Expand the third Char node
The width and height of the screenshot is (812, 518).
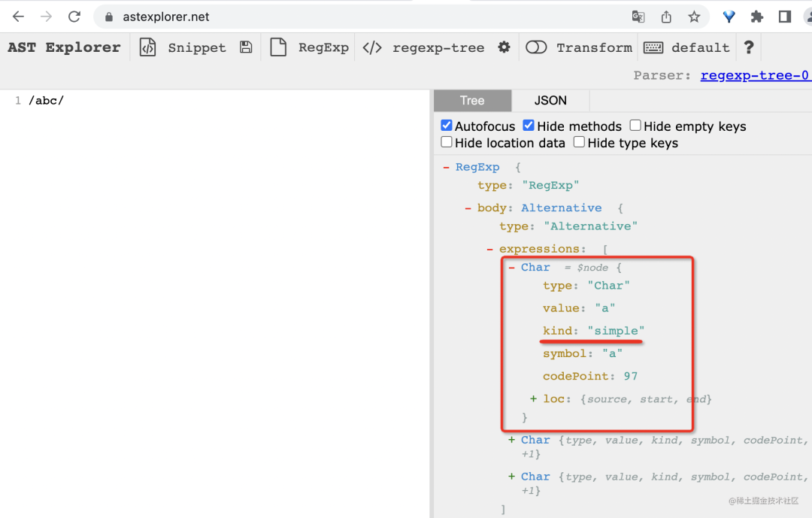512,477
